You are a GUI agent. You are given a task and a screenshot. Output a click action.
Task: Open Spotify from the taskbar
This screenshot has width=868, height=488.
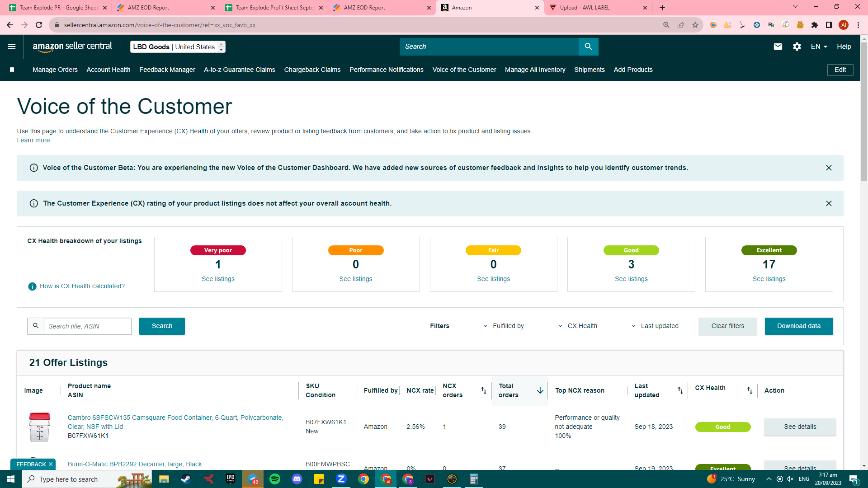point(275,479)
